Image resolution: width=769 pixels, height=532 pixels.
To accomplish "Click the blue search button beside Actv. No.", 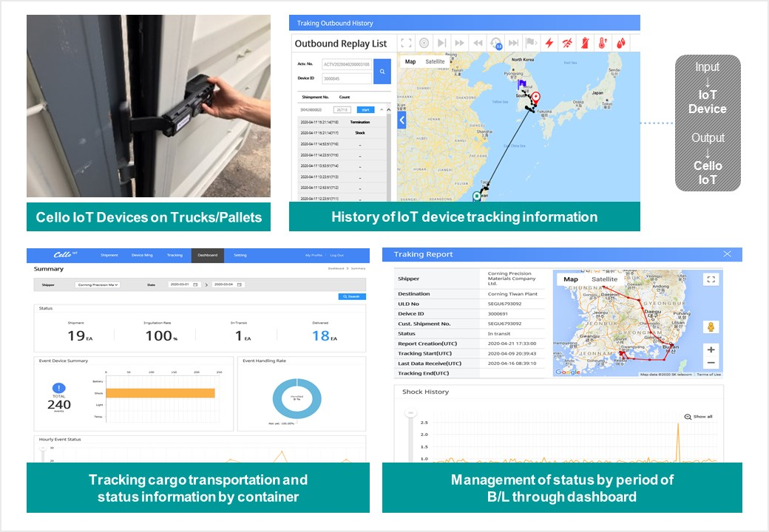I will pyautogui.click(x=382, y=72).
